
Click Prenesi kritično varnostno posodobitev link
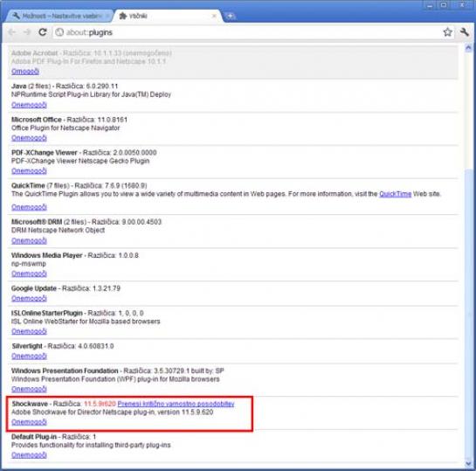176,404
